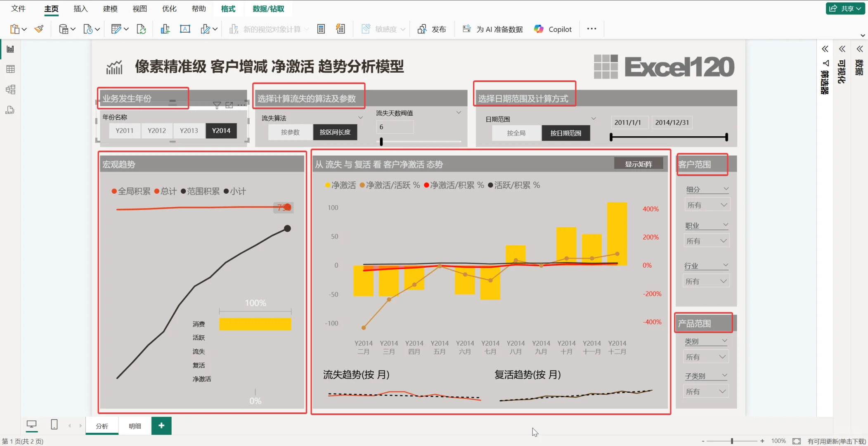Viewport: 868px width, 446px height.
Task: Click 为 AI 准备数据 in the ribbon
Action: click(x=492, y=29)
